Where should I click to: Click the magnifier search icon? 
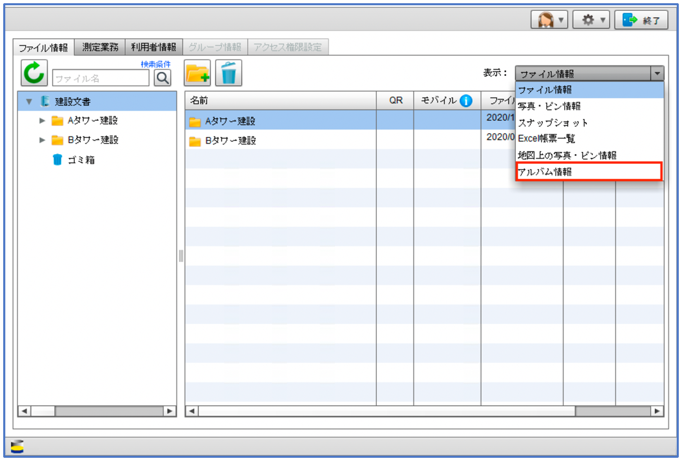[162, 77]
